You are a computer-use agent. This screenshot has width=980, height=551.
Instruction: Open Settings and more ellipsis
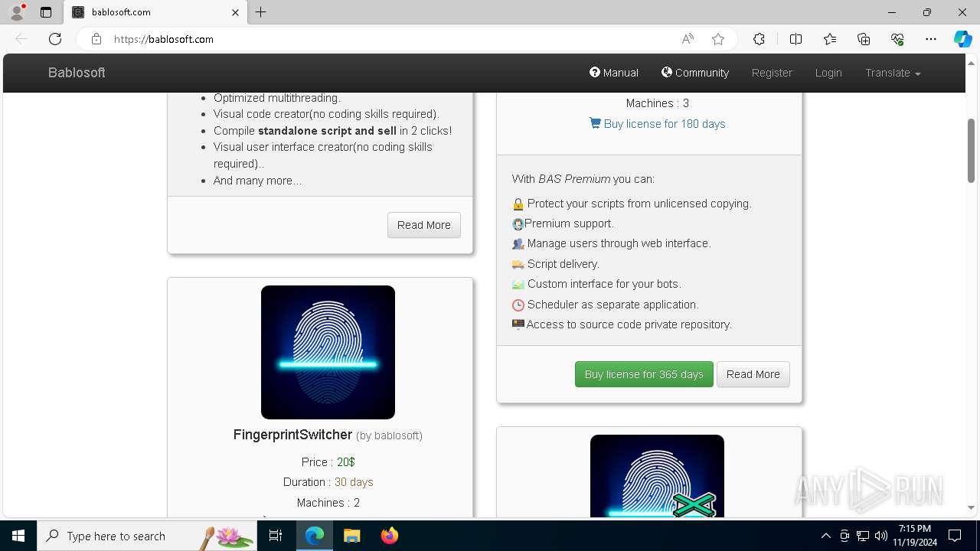931,39
